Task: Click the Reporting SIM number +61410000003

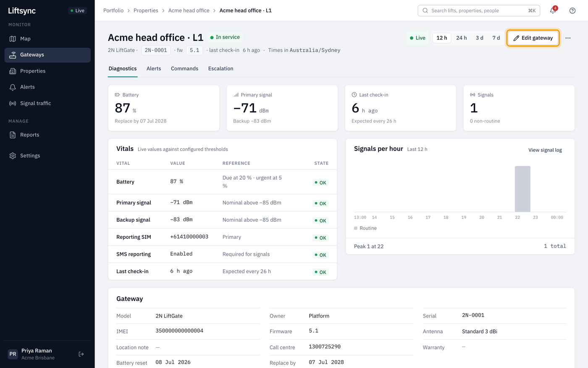Action: [x=189, y=237]
